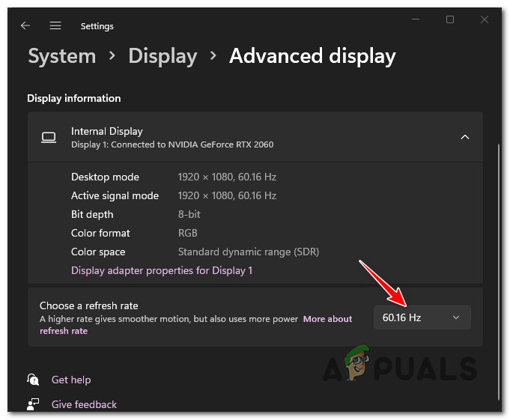510x420 pixels.
Task: Open the 60.16 Hz refresh rate dropdown
Action: [x=422, y=317]
